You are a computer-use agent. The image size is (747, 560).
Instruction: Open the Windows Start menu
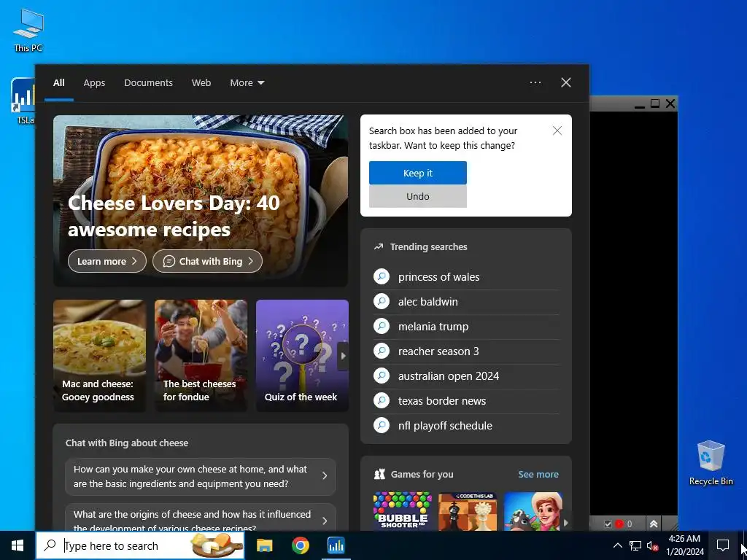point(18,545)
